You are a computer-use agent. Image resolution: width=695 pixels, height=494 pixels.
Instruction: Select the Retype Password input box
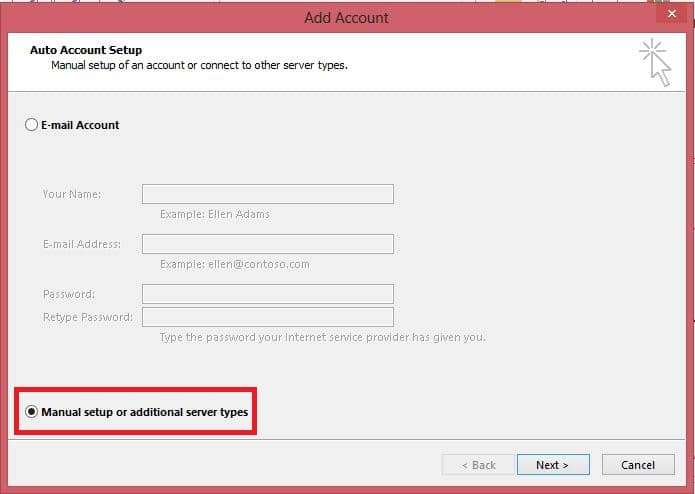[267, 317]
